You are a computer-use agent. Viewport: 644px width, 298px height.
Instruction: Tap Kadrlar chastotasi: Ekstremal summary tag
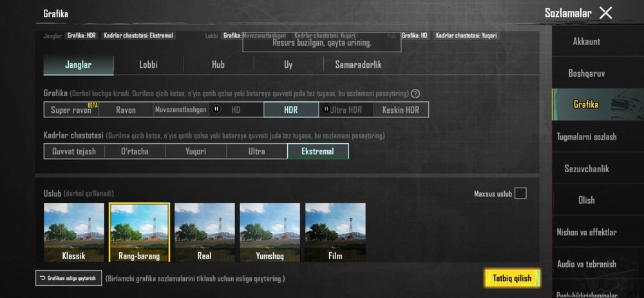click(x=138, y=36)
